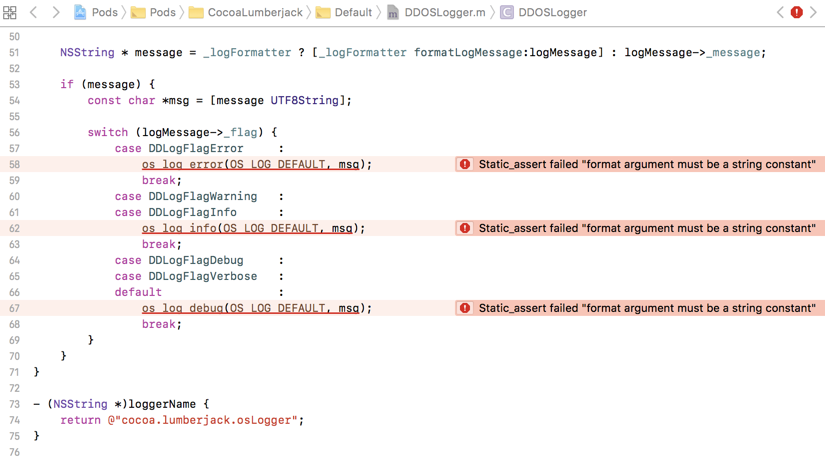The height and width of the screenshot is (458, 825).
Task: Click line number 56 in the gutter
Action: click(x=14, y=133)
